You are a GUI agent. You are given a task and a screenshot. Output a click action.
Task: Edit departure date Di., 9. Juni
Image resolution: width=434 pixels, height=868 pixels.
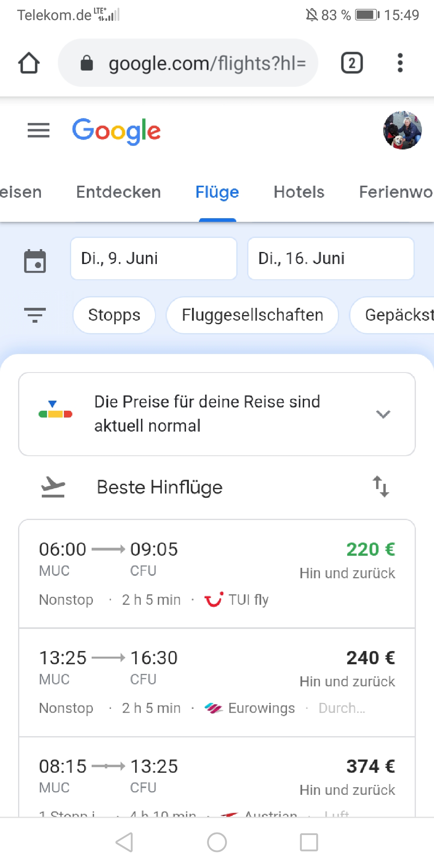(x=154, y=258)
